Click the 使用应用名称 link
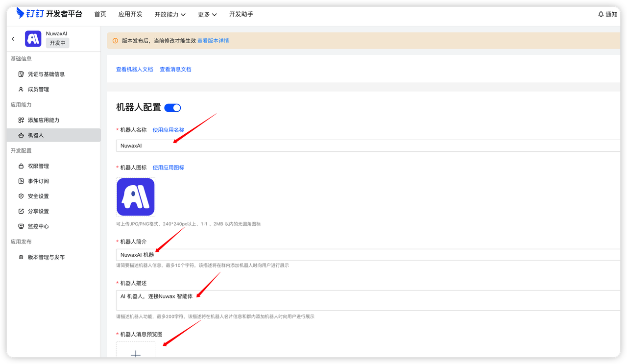This screenshot has width=627, height=364. click(x=169, y=130)
